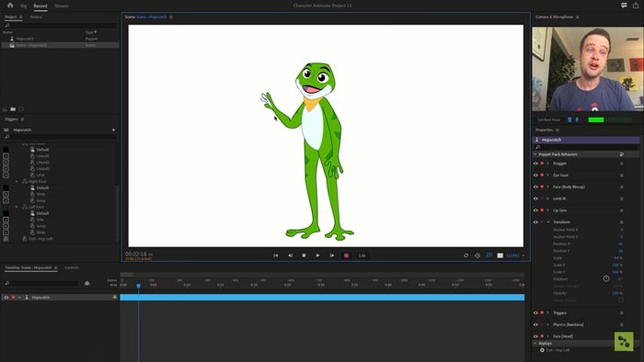
Task: Click the new folder icon in Project panel
Action: coord(13,109)
